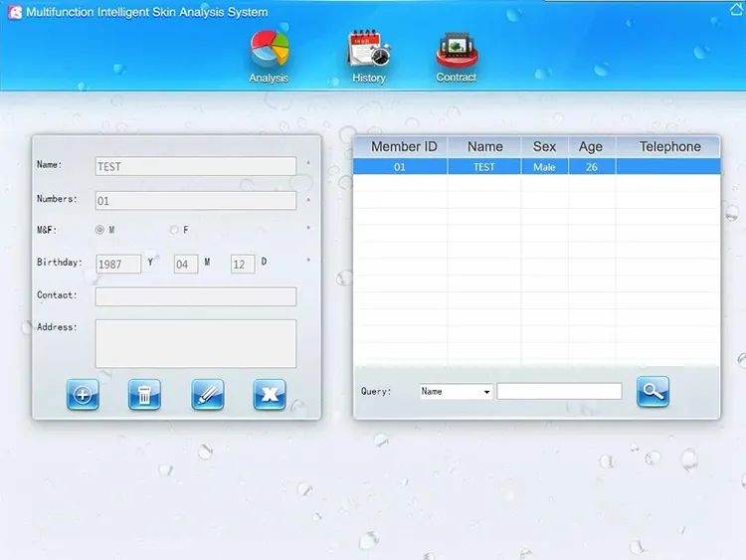Open the Analysis pie chart icon
Image resolution: width=746 pixels, height=560 pixels.
(x=270, y=50)
